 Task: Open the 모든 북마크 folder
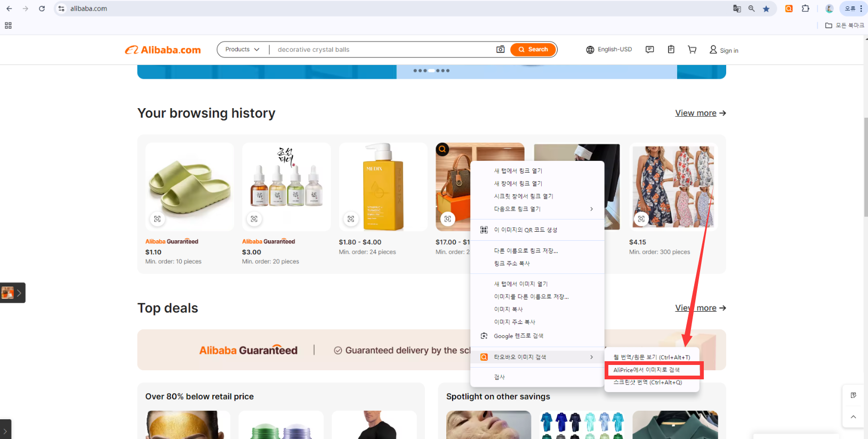845,26
